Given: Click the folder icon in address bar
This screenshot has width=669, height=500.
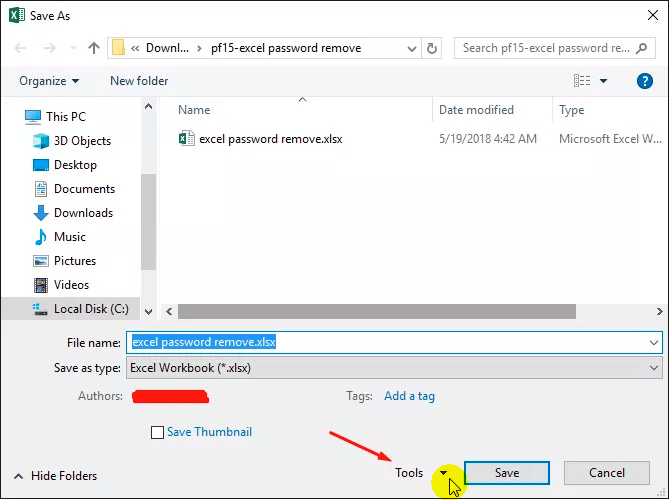Looking at the screenshot, I should 118,48.
